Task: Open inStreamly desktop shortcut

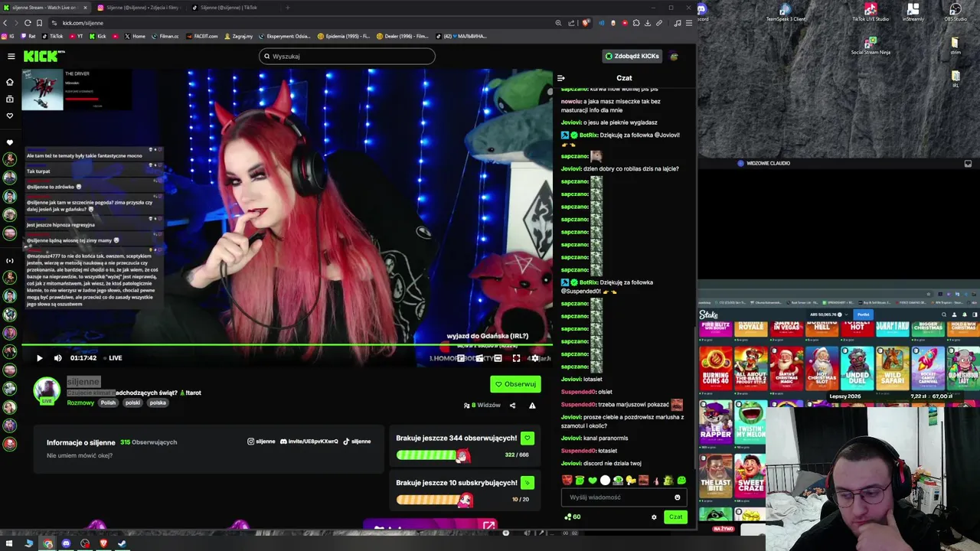Action: (913, 12)
